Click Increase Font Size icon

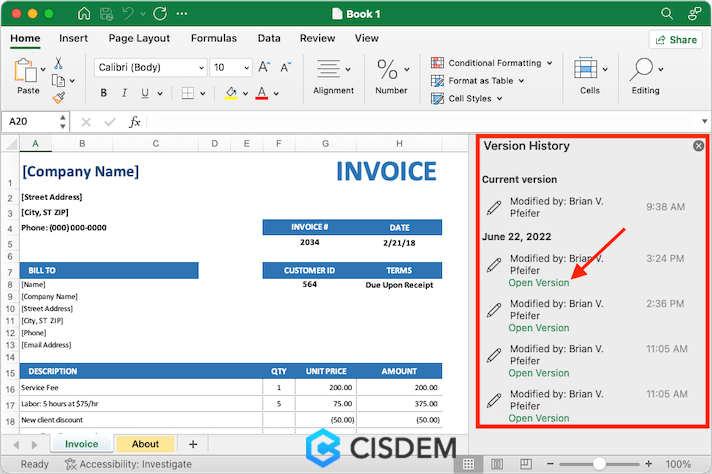(264, 67)
